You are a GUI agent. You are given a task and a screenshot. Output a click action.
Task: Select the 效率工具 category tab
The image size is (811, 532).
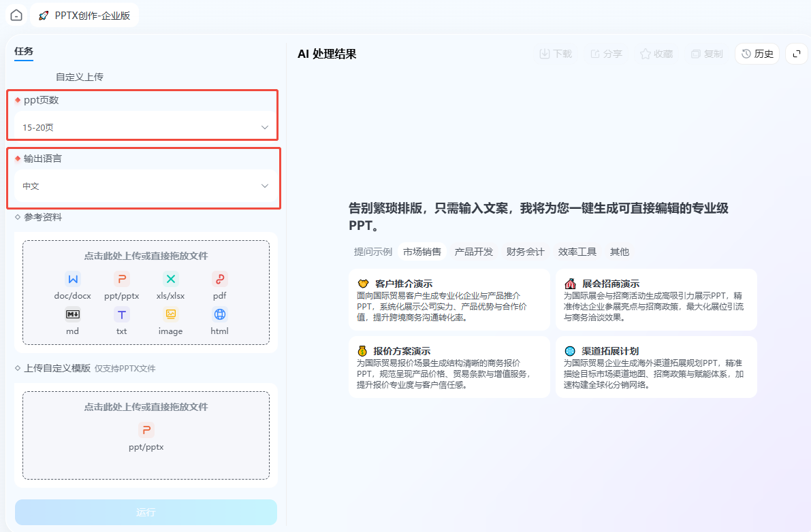(x=577, y=252)
